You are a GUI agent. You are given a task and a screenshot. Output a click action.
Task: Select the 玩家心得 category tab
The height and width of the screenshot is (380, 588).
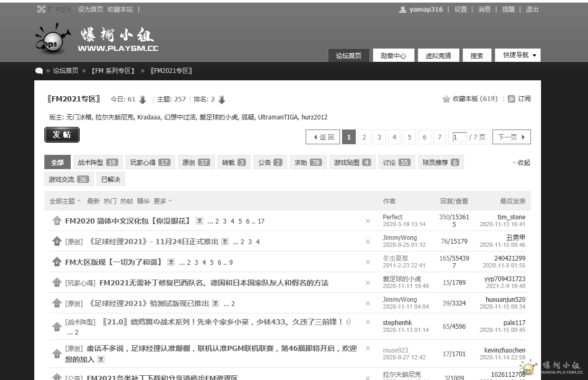(150, 162)
